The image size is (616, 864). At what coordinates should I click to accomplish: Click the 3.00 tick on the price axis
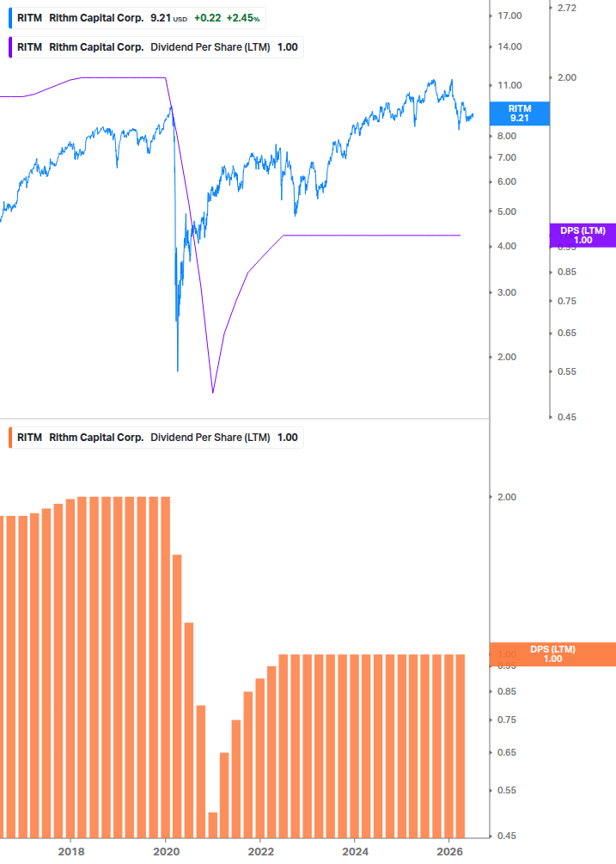coord(506,292)
